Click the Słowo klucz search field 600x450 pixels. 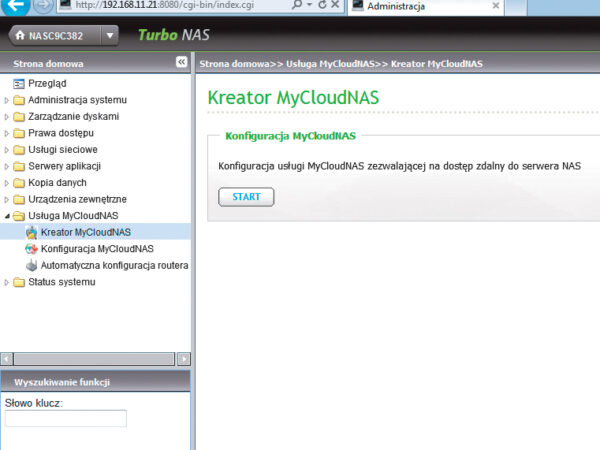point(66,418)
